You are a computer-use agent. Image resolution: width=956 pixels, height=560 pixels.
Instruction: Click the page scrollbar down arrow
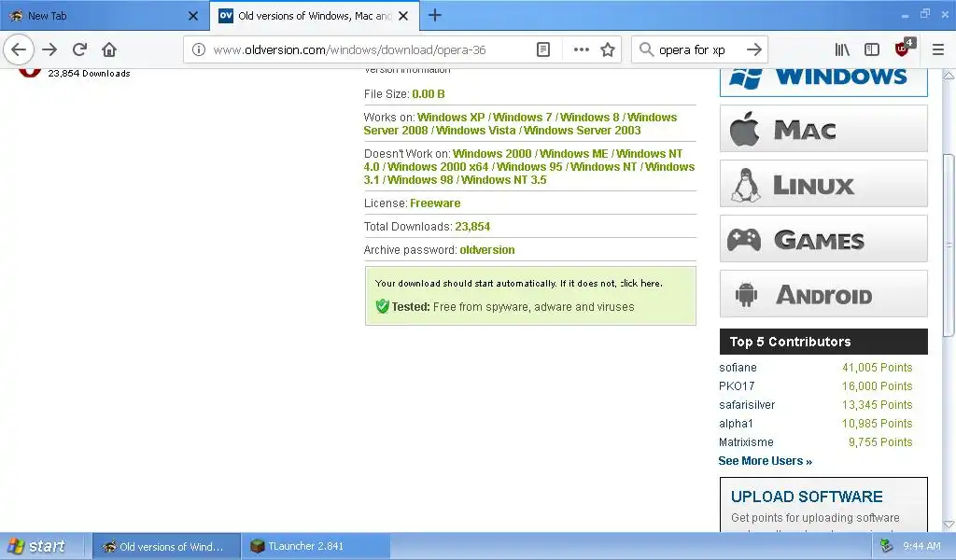tap(949, 525)
